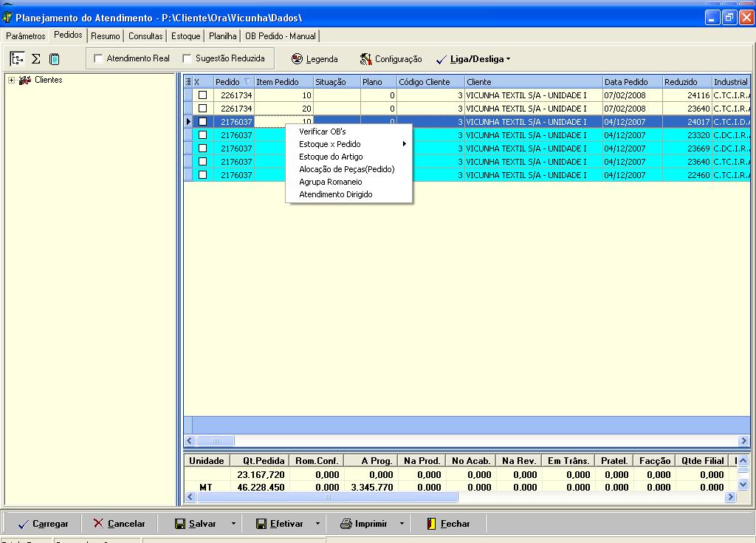Image resolution: width=756 pixels, height=543 pixels.
Task: Open the Liga/Desliga dropdown
Action: (x=475, y=59)
